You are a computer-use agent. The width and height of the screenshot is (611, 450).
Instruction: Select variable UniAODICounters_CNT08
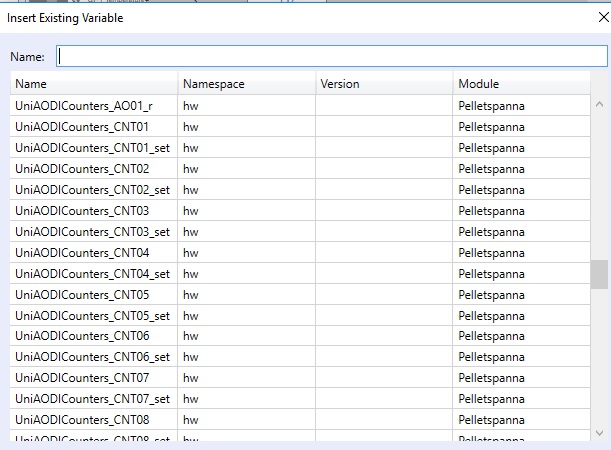pos(82,421)
